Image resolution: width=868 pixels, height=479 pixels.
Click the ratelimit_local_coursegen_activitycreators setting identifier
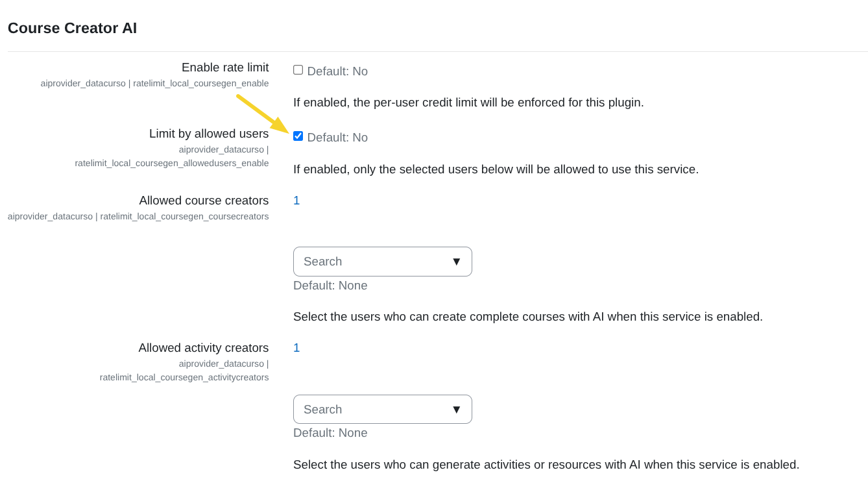click(x=184, y=377)
